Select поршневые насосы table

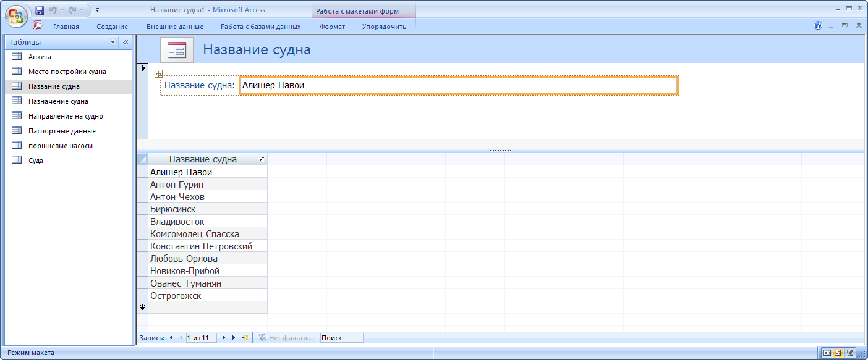pos(69,146)
